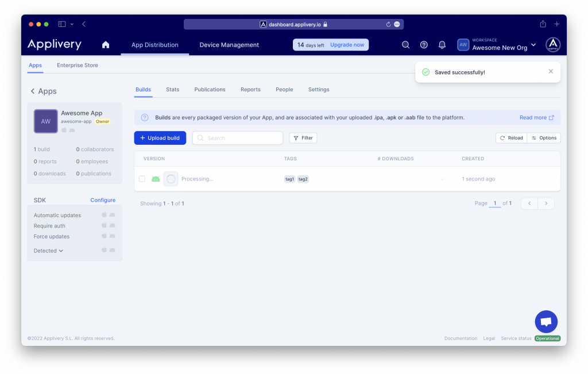Click the "Processing..." build text
Image resolution: width=588 pixels, height=374 pixels.
(198, 179)
